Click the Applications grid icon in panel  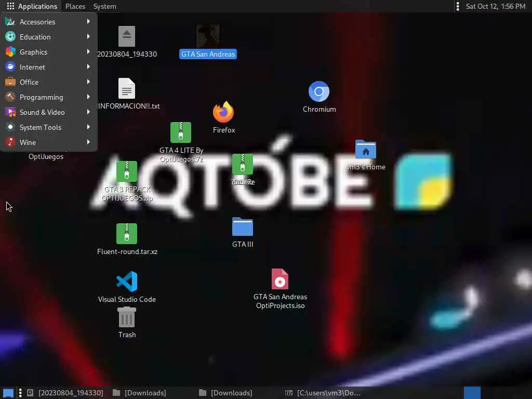tap(10, 6)
